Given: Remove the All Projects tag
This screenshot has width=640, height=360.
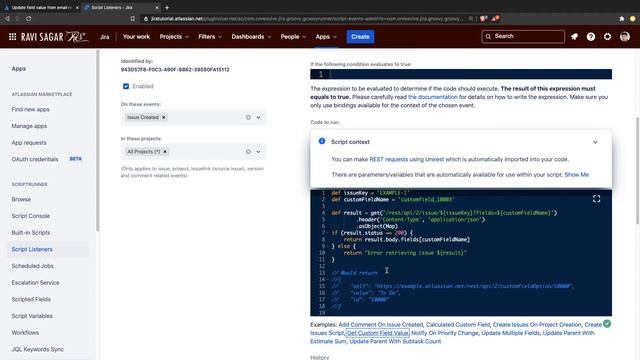Looking at the screenshot, I should (x=165, y=151).
